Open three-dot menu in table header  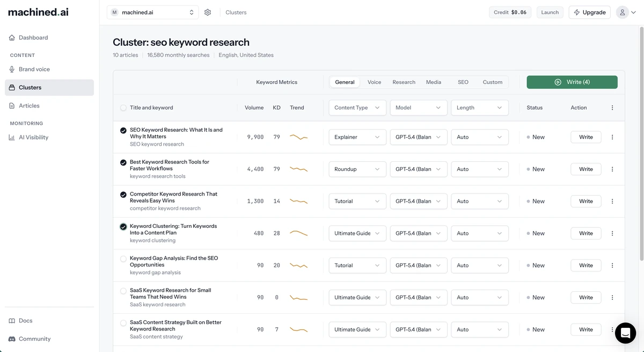[x=612, y=107]
